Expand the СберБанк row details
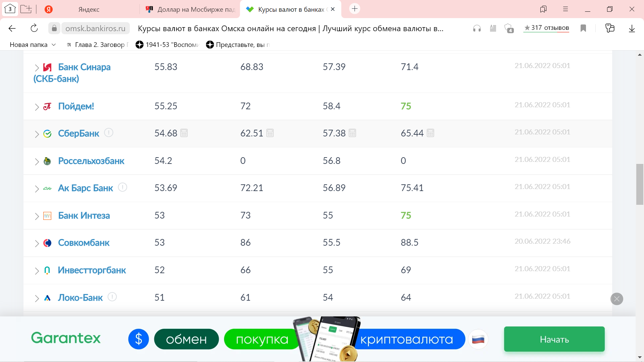 pyautogui.click(x=37, y=134)
